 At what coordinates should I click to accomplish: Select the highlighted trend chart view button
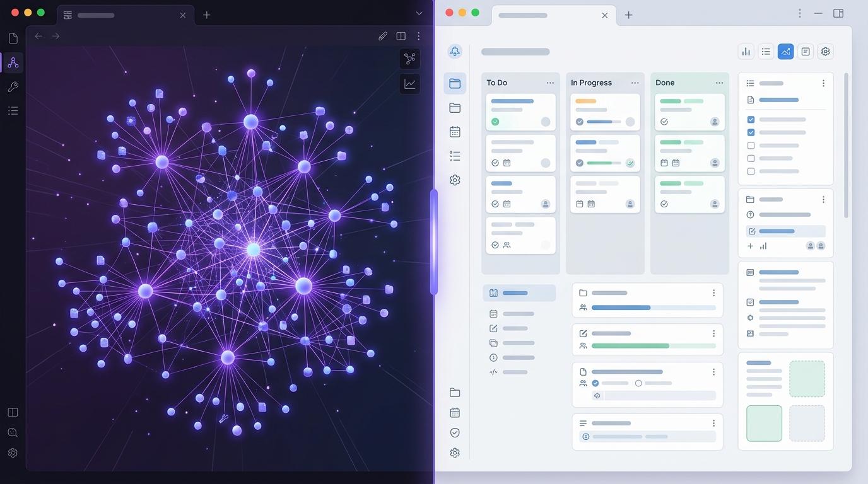[785, 52]
